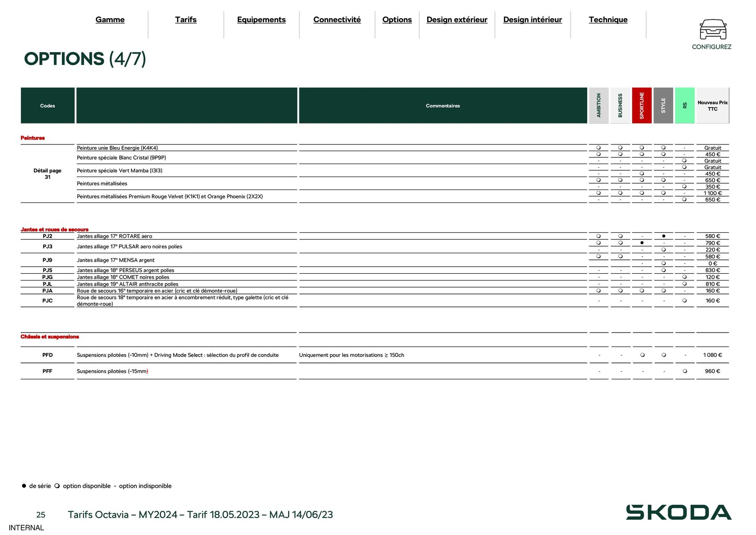Click the Tarifs Octavia MY2024 footer text
This screenshot has width=756, height=535.
[200, 514]
